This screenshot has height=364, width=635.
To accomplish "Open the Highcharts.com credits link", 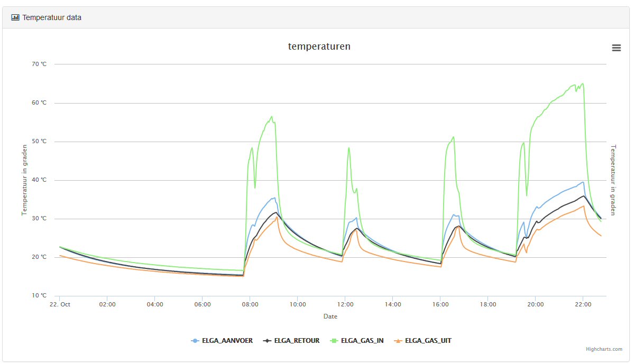I will click(x=604, y=349).
